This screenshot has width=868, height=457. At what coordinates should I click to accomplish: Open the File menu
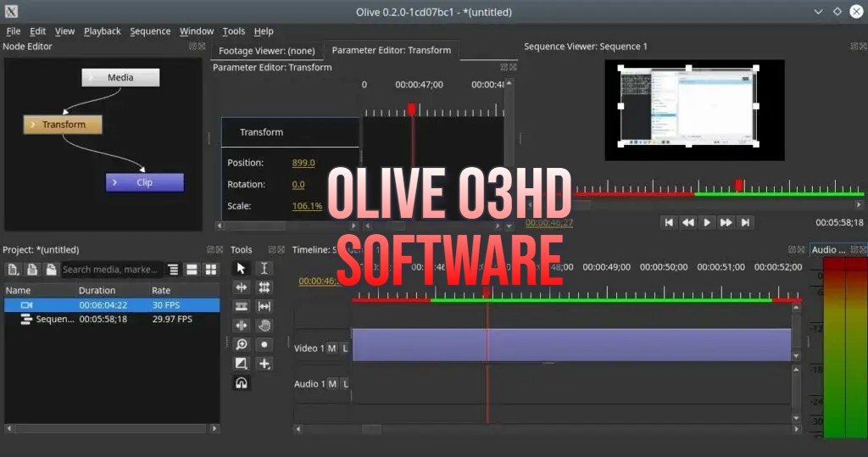(14, 31)
